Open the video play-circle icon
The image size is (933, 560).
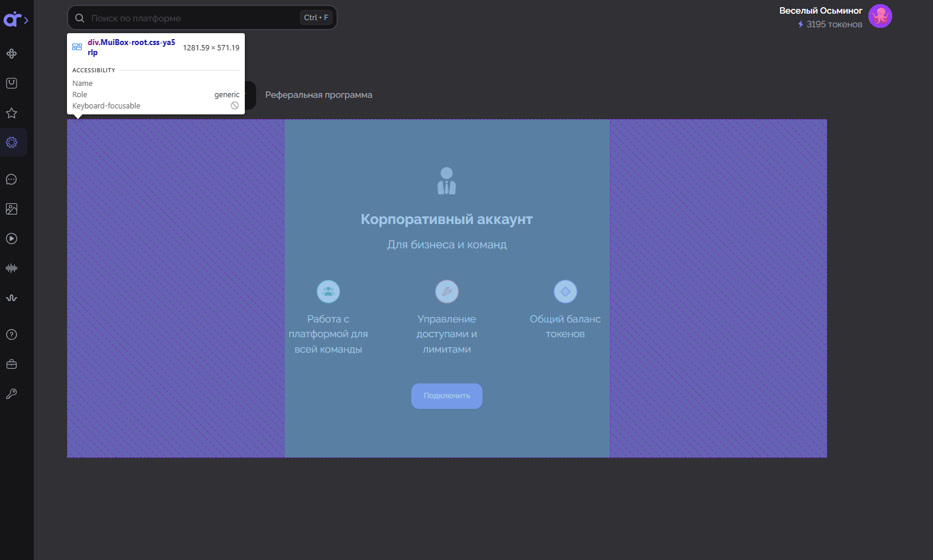coord(11,239)
